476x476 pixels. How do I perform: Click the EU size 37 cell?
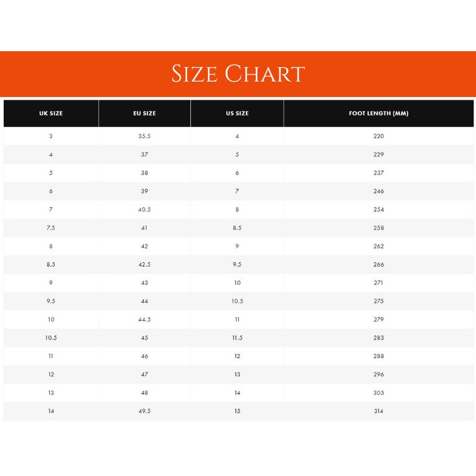pos(145,155)
